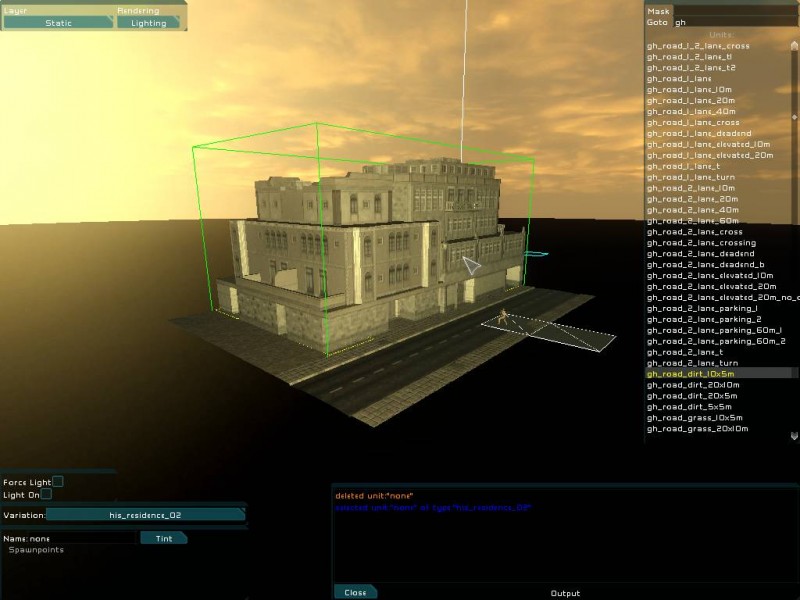
Task: Enable the Force Light checkbox
Action: coord(58,482)
